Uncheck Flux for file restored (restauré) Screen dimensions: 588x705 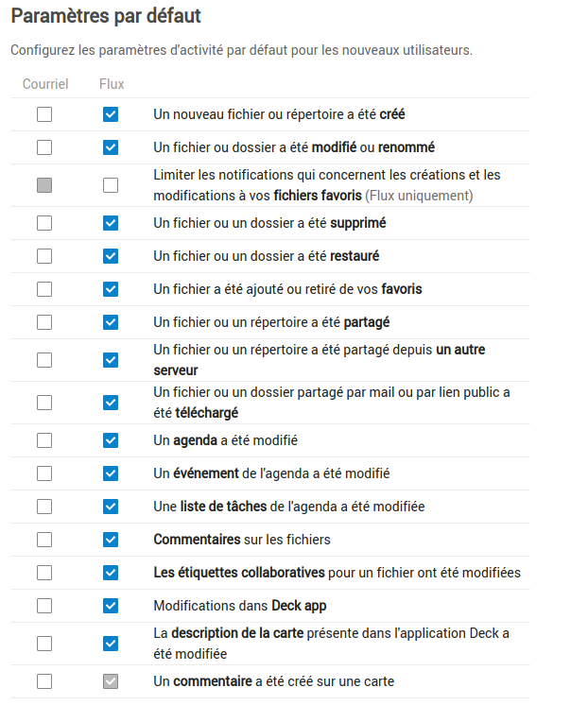[x=111, y=256]
